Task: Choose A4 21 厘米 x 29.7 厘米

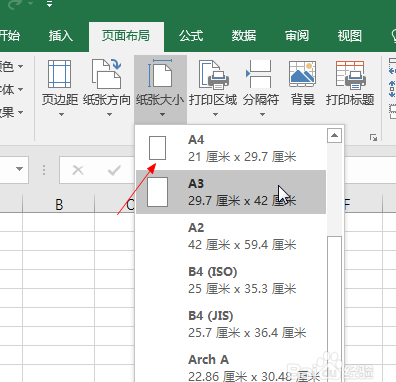Action: pos(231,148)
